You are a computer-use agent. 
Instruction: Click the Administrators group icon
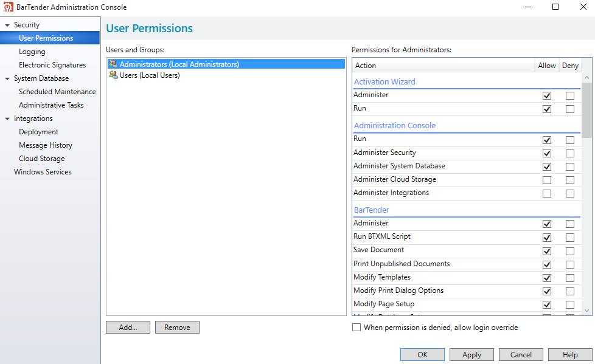click(x=113, y=64)
